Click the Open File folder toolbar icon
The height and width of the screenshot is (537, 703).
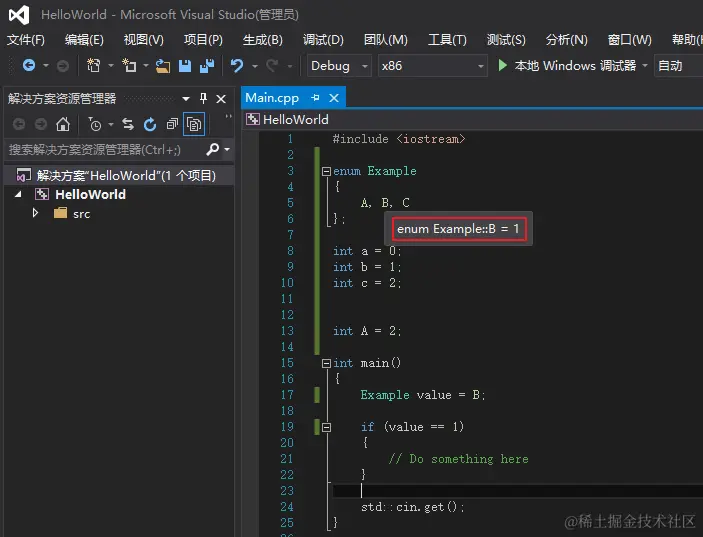click(163, 66)
